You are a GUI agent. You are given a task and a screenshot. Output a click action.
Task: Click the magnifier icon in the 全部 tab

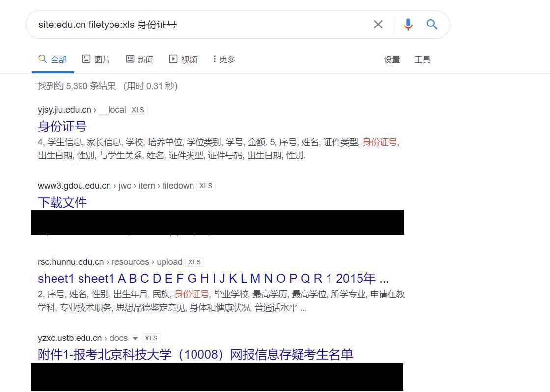coord(42,59)
